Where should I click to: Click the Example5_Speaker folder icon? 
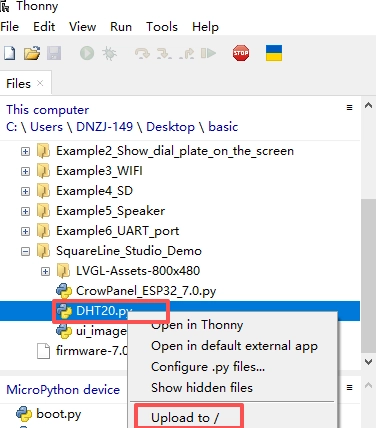(44, 211)
